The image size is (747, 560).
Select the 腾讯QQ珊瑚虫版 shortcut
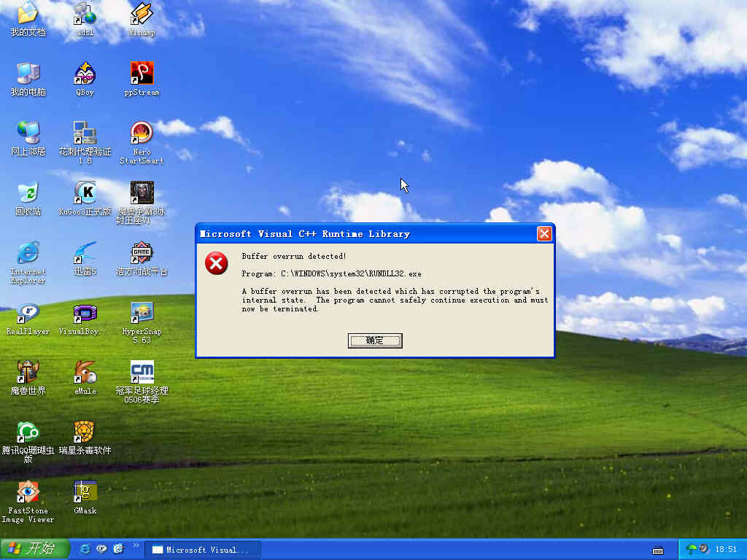tap(28, 443)
